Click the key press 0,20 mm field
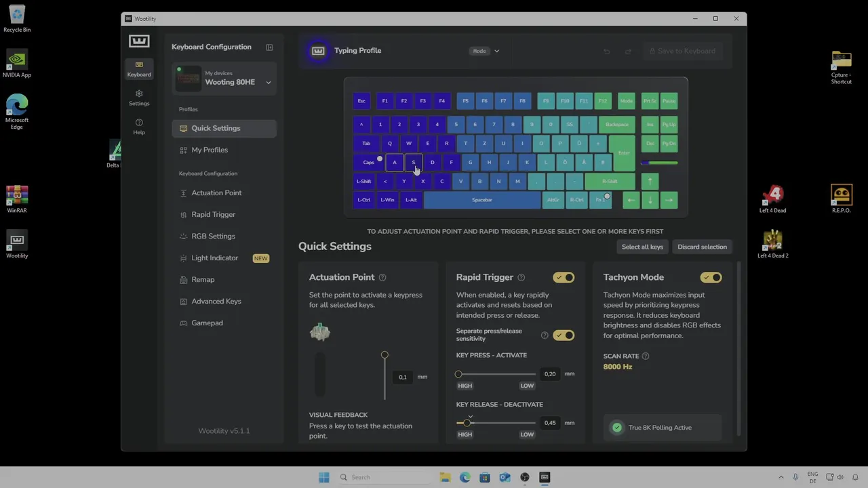 click(x=550, y=374)
